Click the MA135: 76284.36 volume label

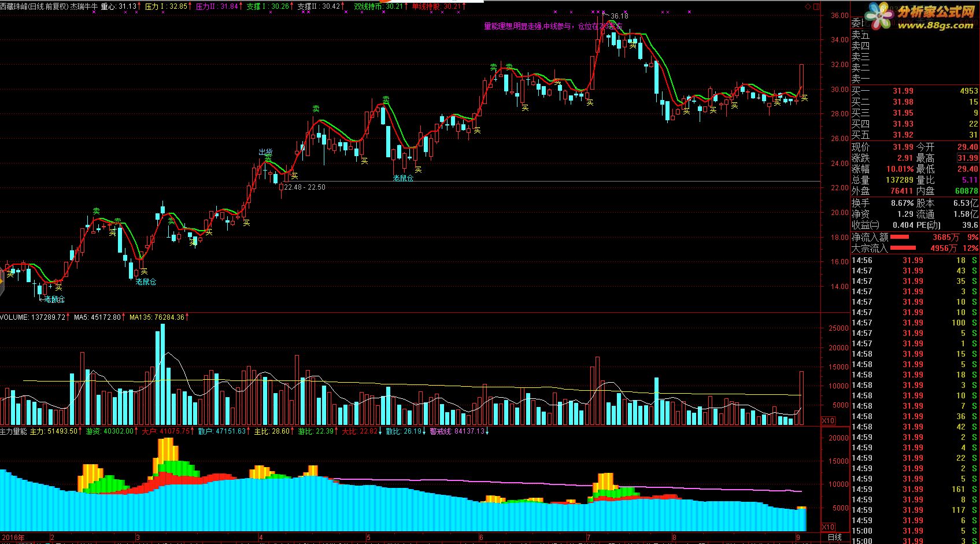coord(158,317)
